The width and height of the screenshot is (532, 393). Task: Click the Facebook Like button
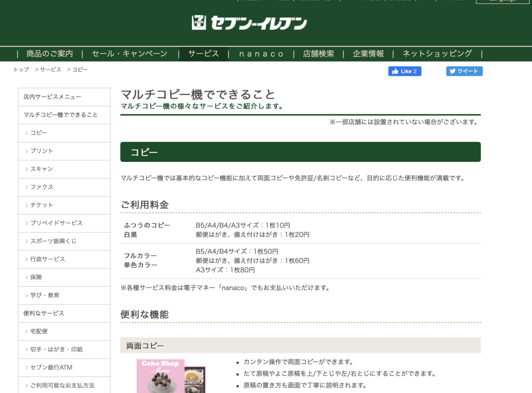[x=405, y=71]
